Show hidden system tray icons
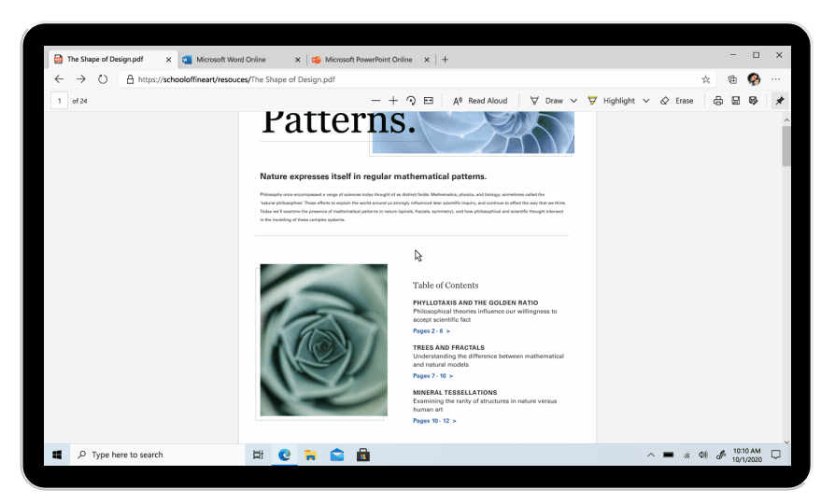Screen dimensions: 835x504 pyautogui.click(x=651, y=455)
